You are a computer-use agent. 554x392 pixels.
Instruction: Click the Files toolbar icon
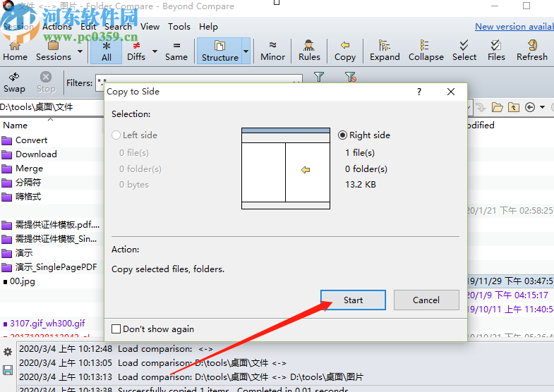coord(496,51)
